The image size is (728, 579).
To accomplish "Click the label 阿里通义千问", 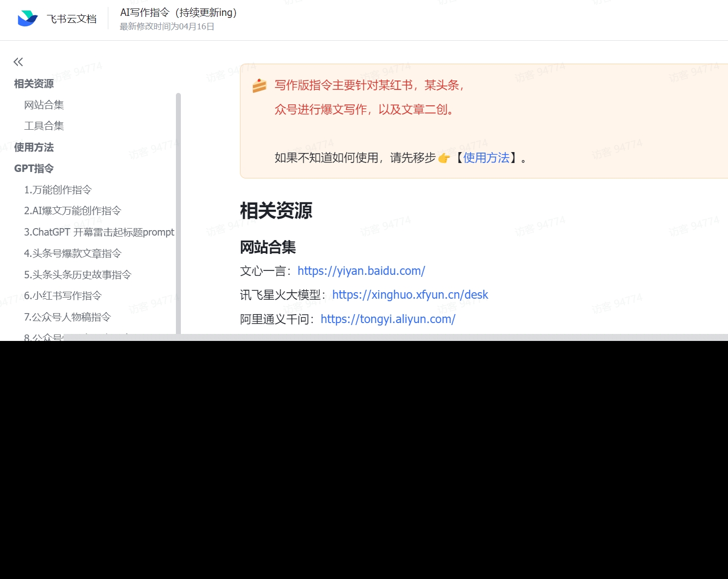I will click(x=274, y=319).
